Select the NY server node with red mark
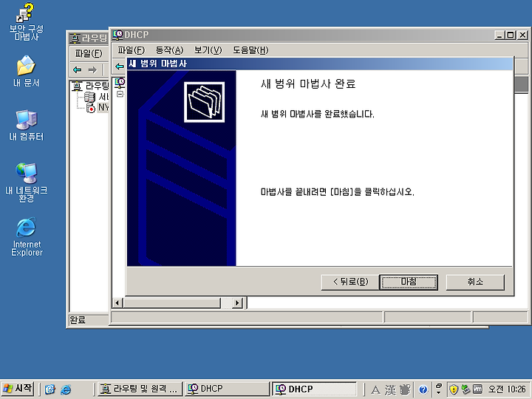532x399 pixels. [98, 108]
